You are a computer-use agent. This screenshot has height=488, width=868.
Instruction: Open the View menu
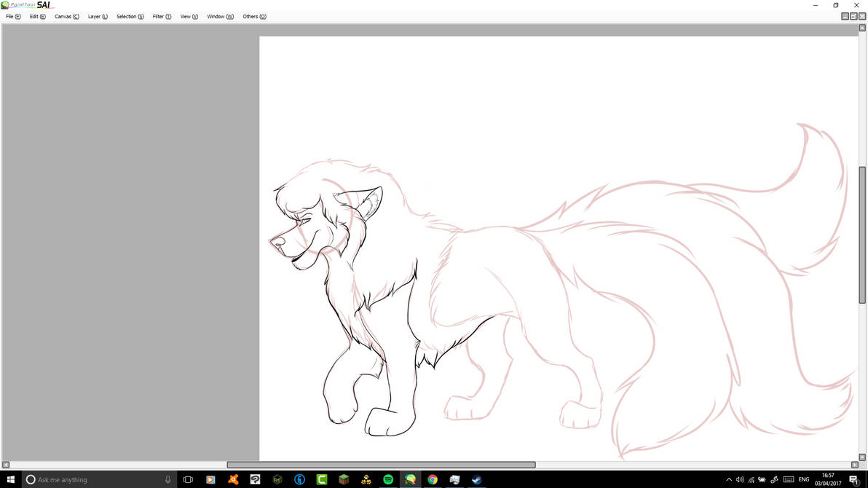pyautogui.click(x=189, y=17)
